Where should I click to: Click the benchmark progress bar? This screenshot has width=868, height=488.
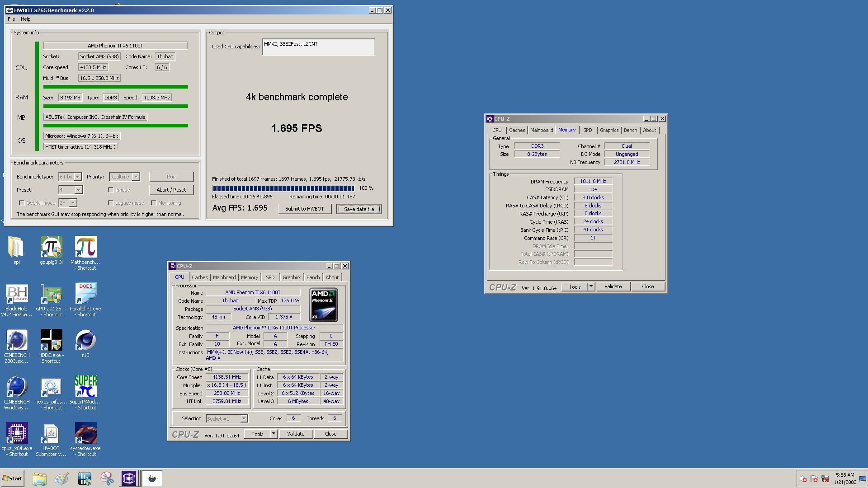pos(283,188)
